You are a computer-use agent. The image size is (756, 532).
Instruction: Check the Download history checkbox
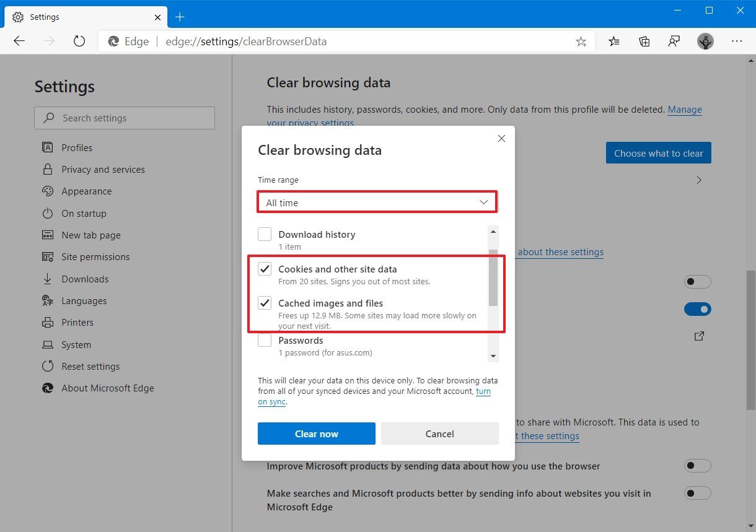click(265, 234)
